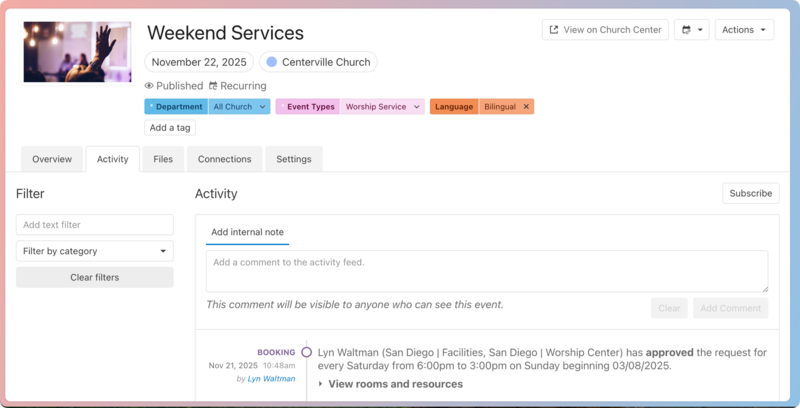The image size is (800, 408).
Task: Click the Recurring calendar icon
Action: tap(213, 86)
